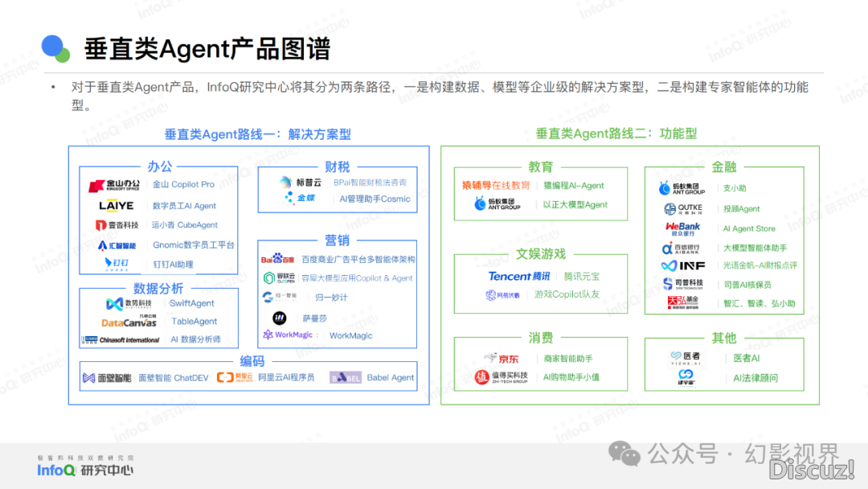Click the LAIYE logo
Image resolution: width=868 pixels, height=489 pixels.
point(117,205)
